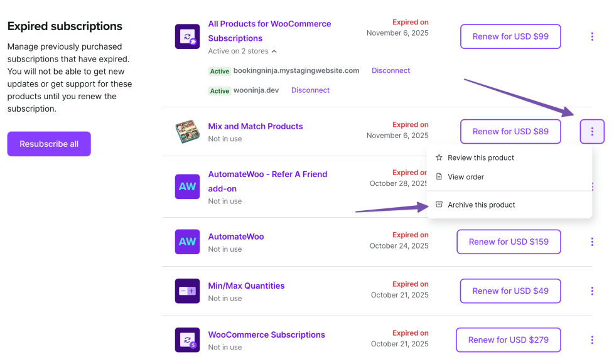
Task: Click the AutomateWoo product icon
Action: point(187,242)
